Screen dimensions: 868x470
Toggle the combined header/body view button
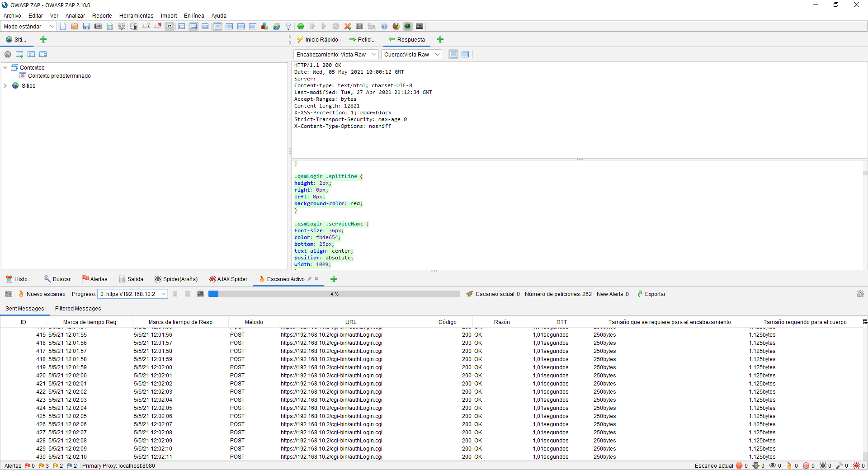point(465,54)
